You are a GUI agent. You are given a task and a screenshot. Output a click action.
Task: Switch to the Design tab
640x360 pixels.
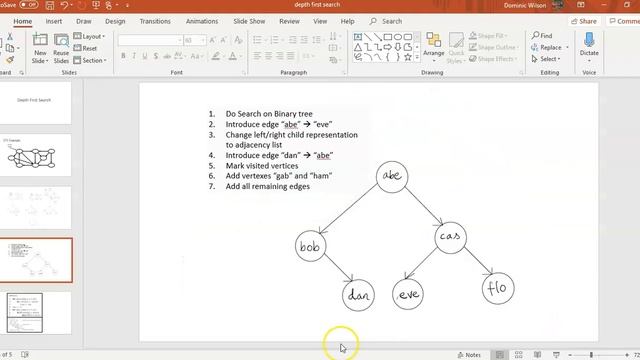[115, 21]
